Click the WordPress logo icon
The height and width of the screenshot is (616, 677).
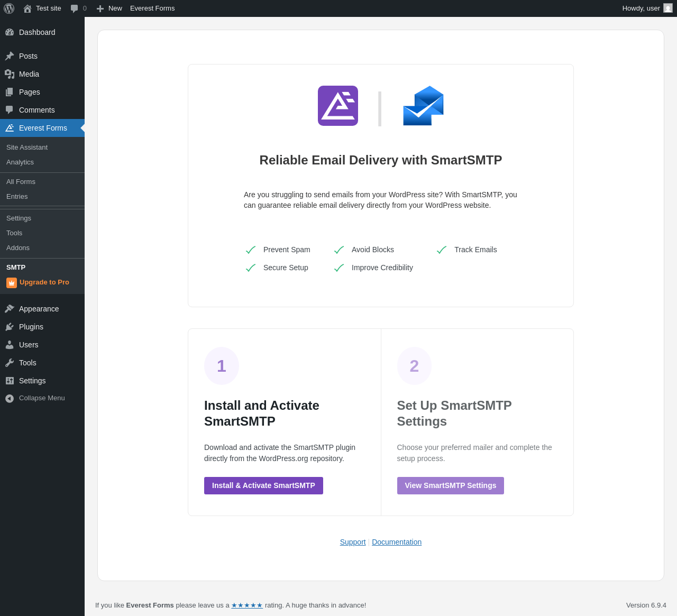click(9, 8)
